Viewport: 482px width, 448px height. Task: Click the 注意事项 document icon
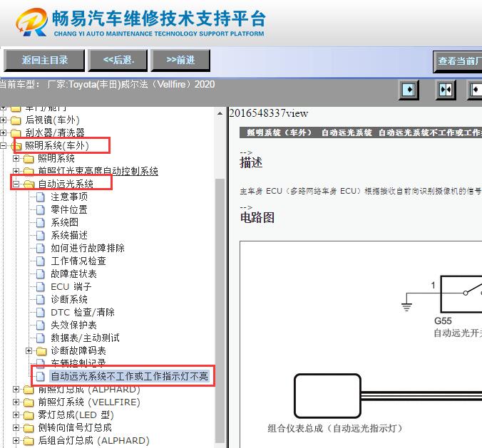tap(40, 197)
